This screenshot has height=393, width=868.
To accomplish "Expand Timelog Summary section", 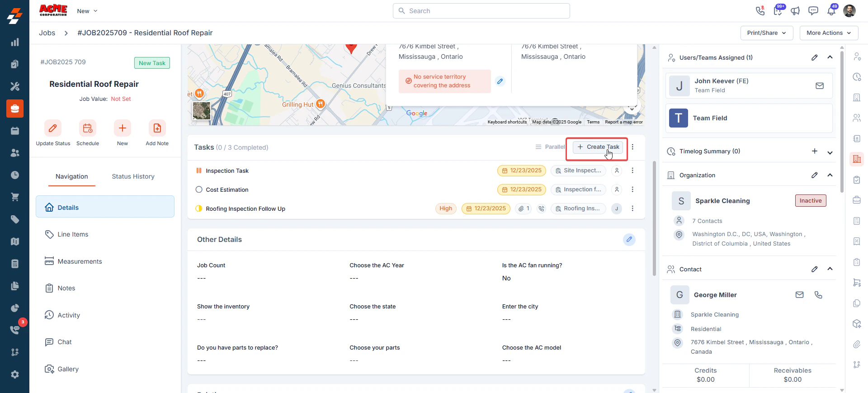I will click(830, 152).
